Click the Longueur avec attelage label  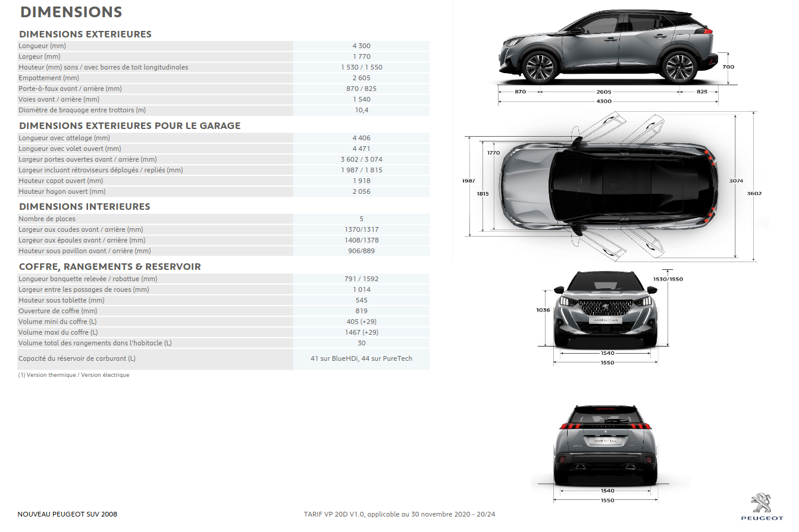pyautogui.click(x=64, y=138)
